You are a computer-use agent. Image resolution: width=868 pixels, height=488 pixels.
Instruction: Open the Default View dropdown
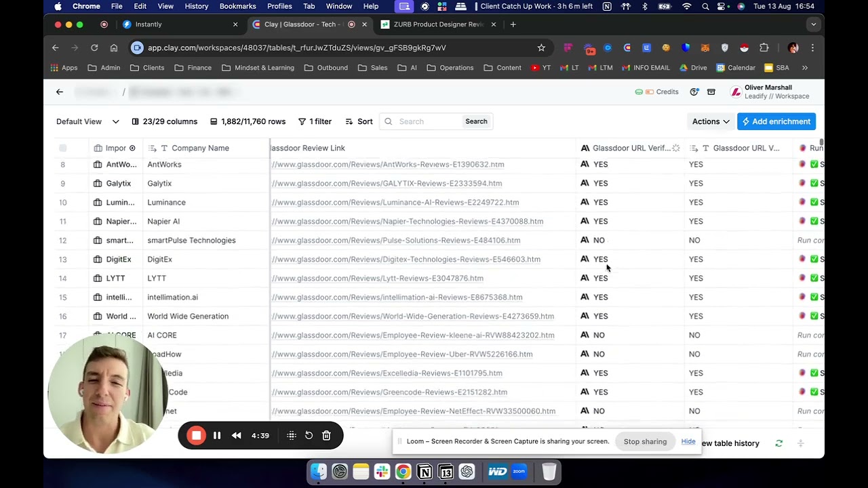pos(87,121)
